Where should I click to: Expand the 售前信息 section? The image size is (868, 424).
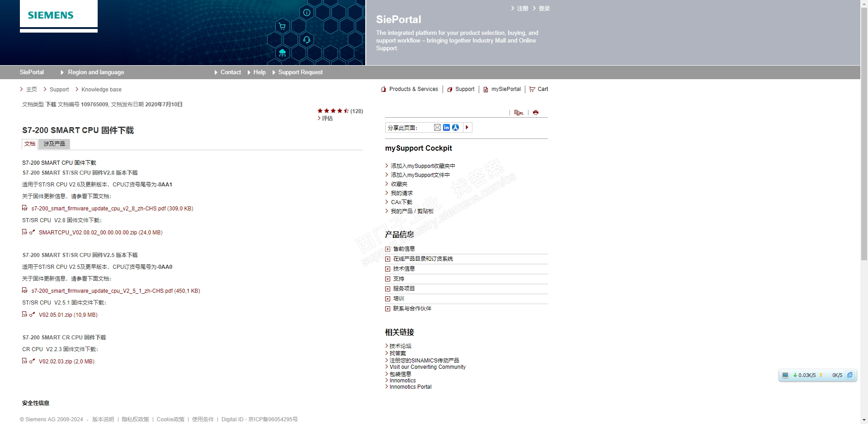[x=387, y=249]
